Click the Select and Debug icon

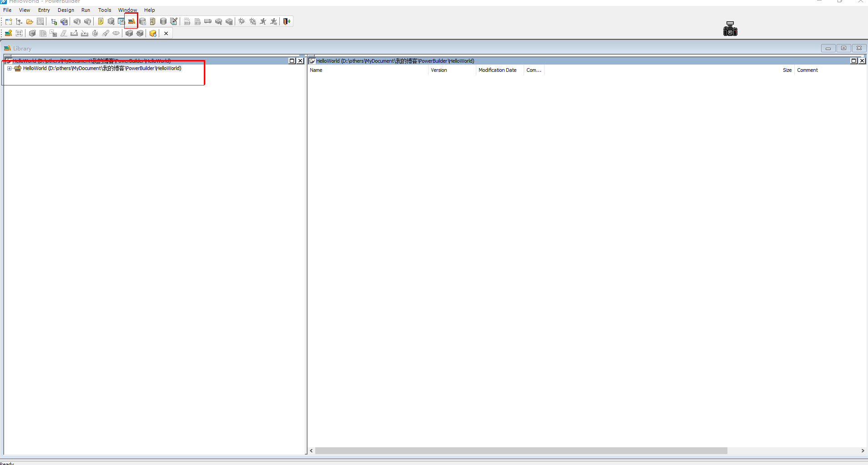(x=252, y=21)
